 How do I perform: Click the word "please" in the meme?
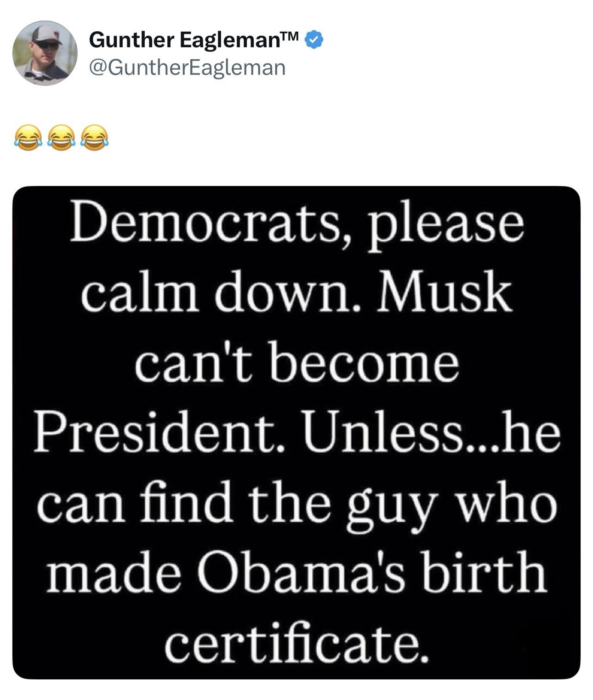tap(445, 226)
